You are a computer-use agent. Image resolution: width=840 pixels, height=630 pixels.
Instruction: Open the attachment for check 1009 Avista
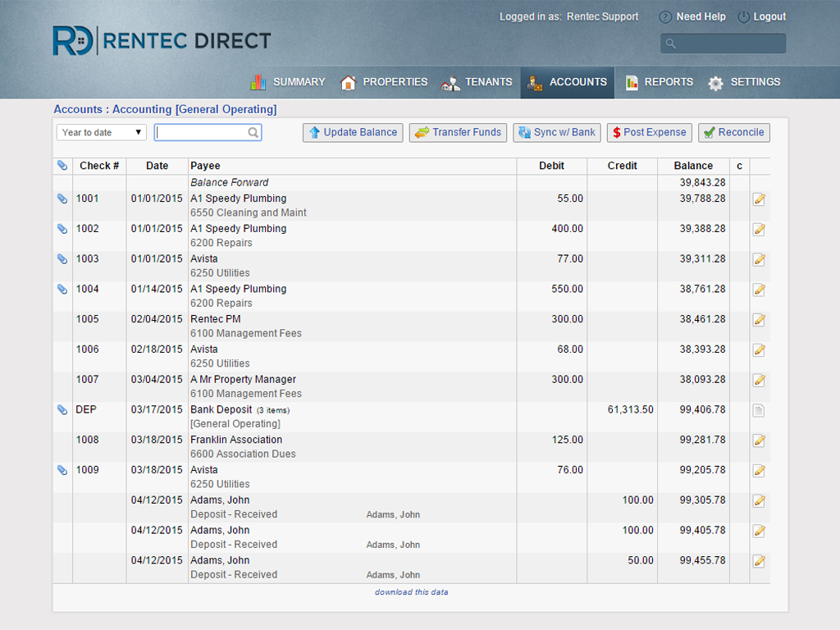62,470
